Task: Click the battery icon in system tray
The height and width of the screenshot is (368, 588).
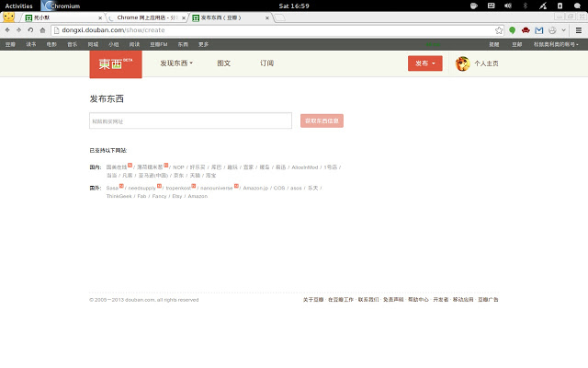Action: [560, 6]
